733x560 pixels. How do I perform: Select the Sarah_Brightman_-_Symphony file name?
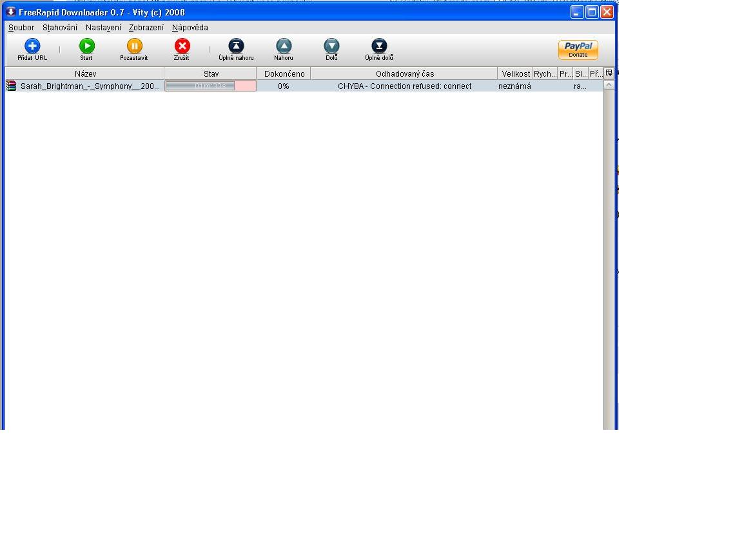(90, 86)
